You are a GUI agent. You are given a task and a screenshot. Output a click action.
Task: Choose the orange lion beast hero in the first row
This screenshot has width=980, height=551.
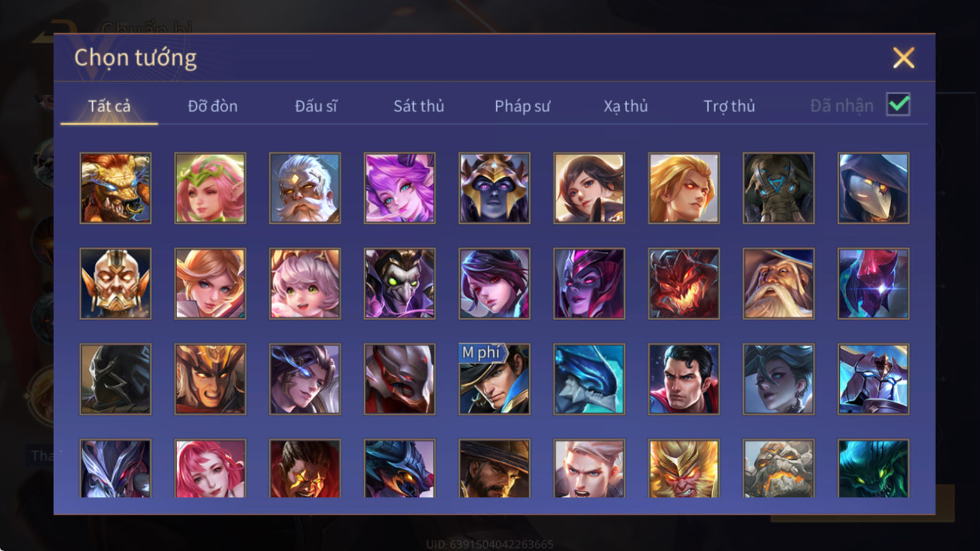pyautogui.click(x=116, y=188)
